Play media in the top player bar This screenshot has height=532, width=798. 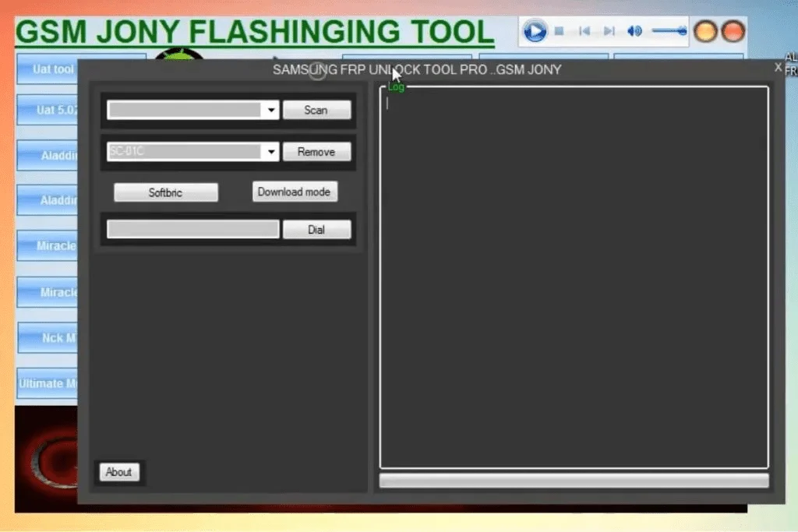(535, 31)
